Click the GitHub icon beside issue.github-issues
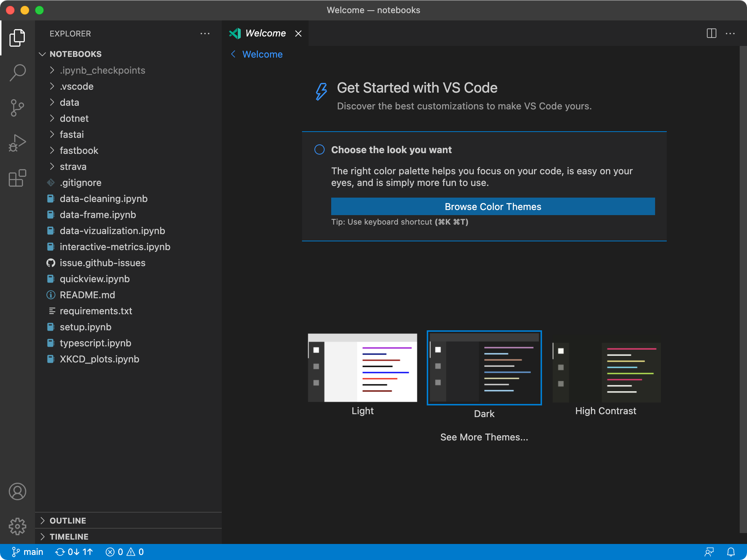 pyautogui.click(x=51, y=262)
